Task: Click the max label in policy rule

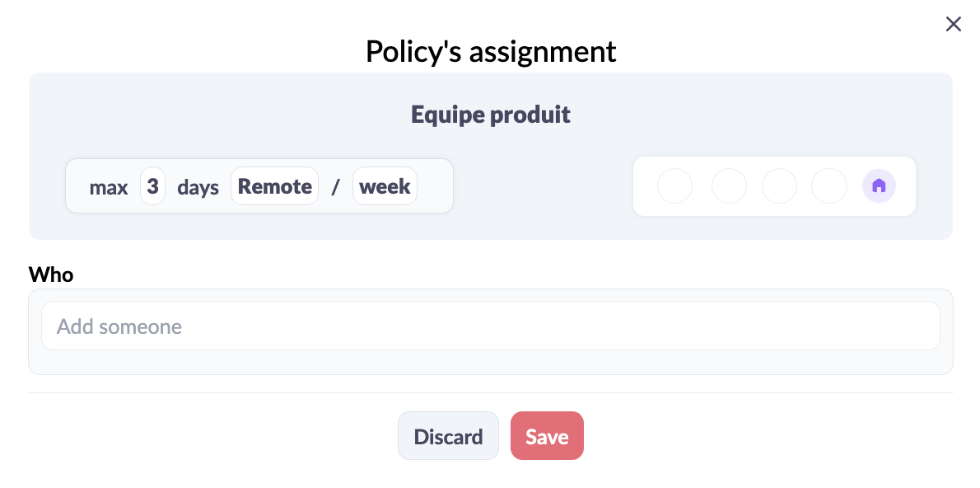Action: [109, 187]
